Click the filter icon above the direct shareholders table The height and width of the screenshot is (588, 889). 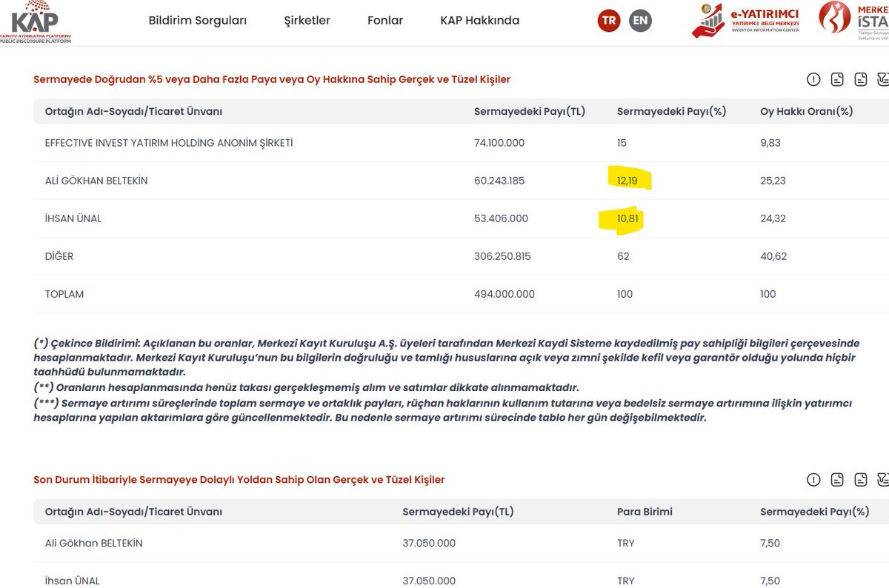(x=883, y=79)
